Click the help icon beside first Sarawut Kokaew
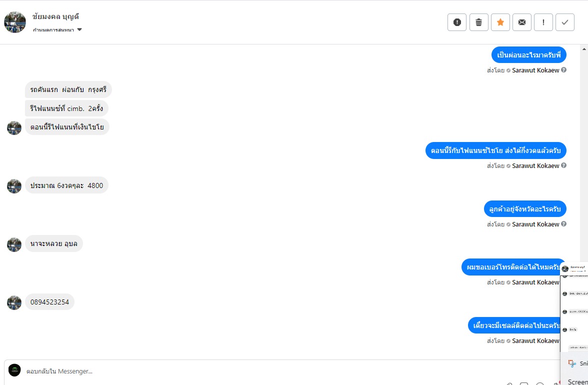The height and width of the screenshot is (385, 588). tap(563, 70)
